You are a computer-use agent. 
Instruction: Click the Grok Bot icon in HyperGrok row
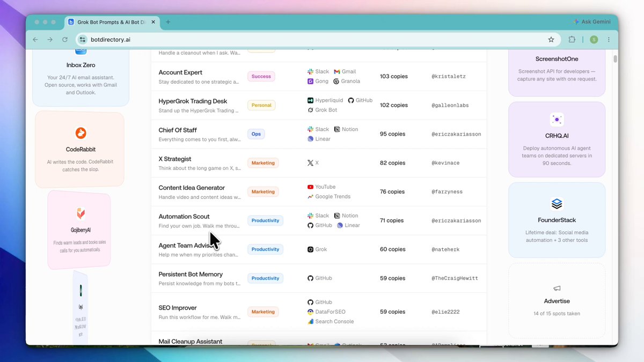[310, 110]
